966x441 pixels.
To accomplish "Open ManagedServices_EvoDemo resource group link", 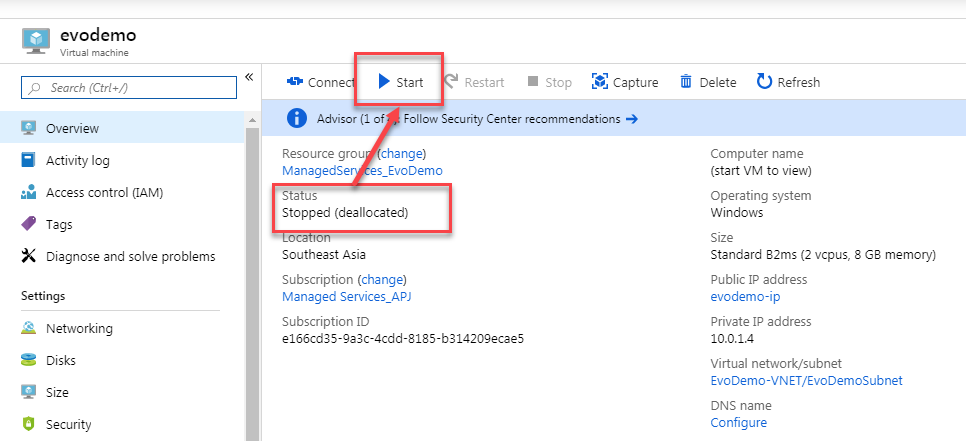I will click(x=362, y=171).
